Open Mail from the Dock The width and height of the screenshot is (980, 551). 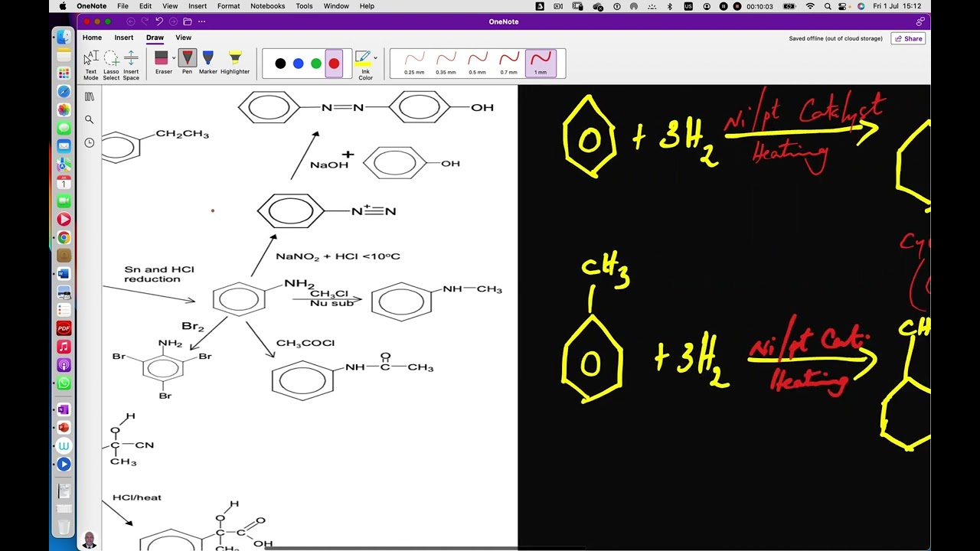[x=64, y=146]
